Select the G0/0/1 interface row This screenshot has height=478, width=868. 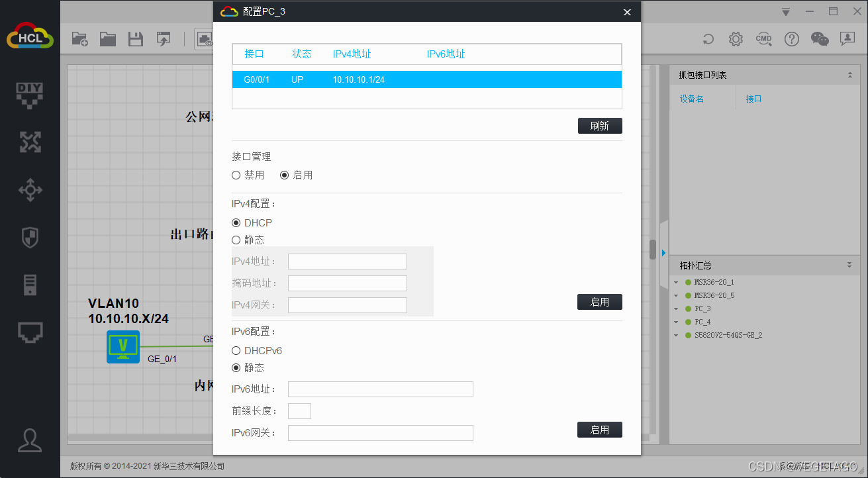426,79
